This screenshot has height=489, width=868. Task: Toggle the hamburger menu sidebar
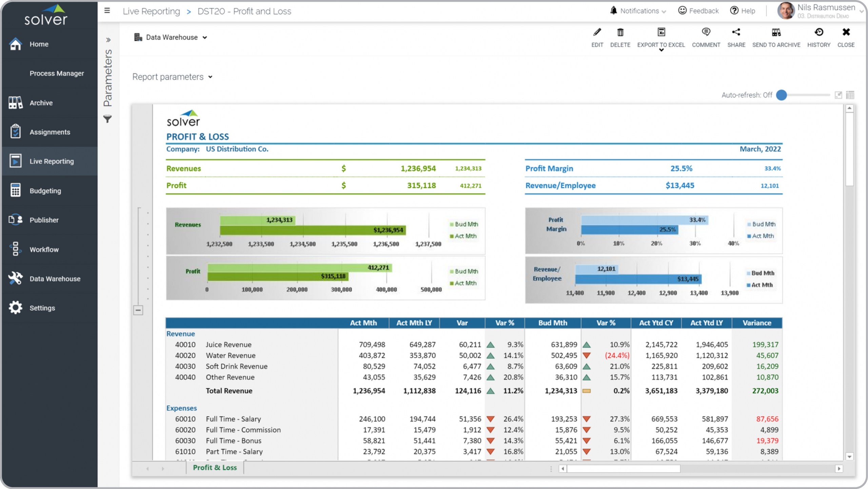tap(107, 11)
